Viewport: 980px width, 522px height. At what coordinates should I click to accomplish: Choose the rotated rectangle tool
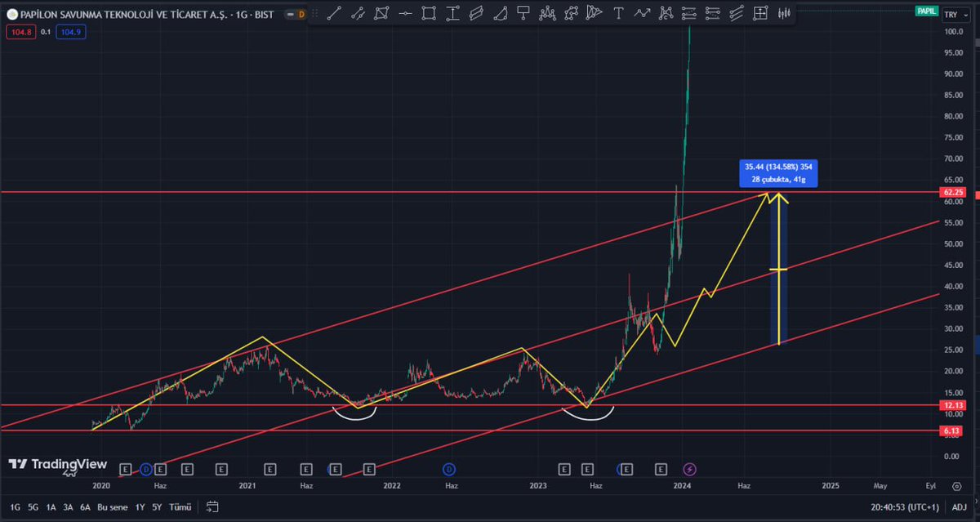476,13
